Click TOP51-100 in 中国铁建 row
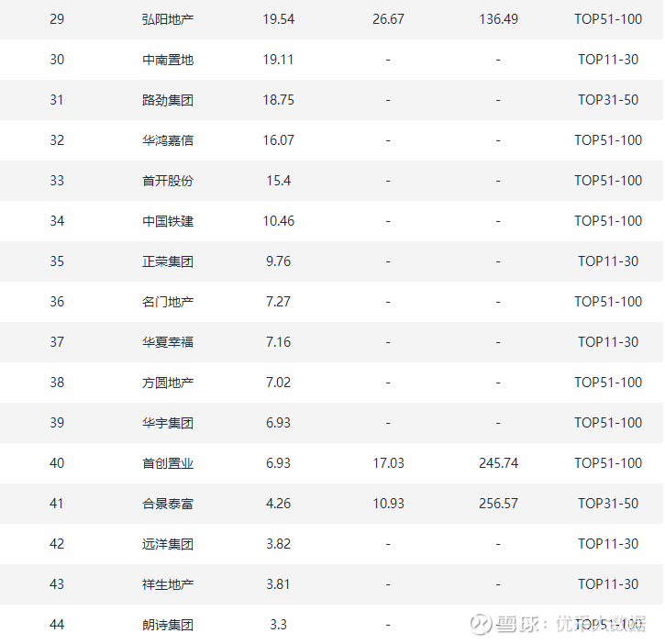This screenshot has width=665, height=644. 608,221
